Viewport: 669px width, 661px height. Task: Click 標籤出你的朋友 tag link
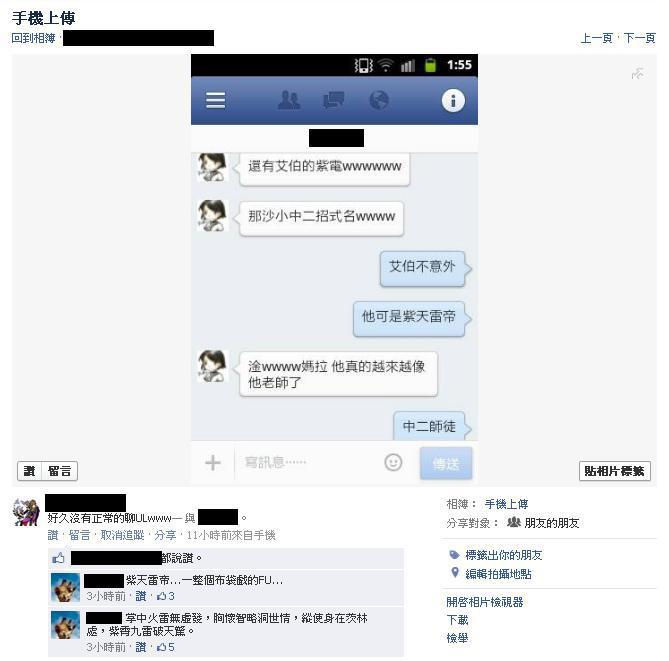point(503,555)
